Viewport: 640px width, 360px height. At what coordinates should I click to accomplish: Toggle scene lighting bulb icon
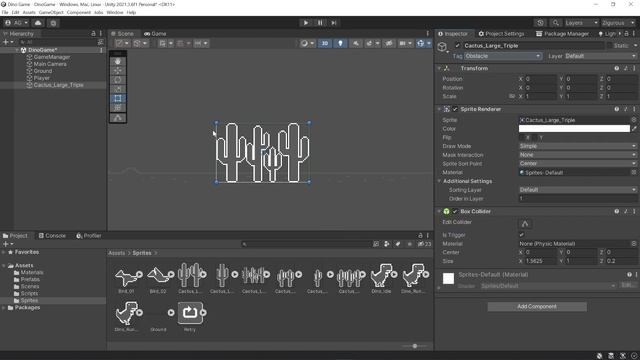tap(340, 43)
